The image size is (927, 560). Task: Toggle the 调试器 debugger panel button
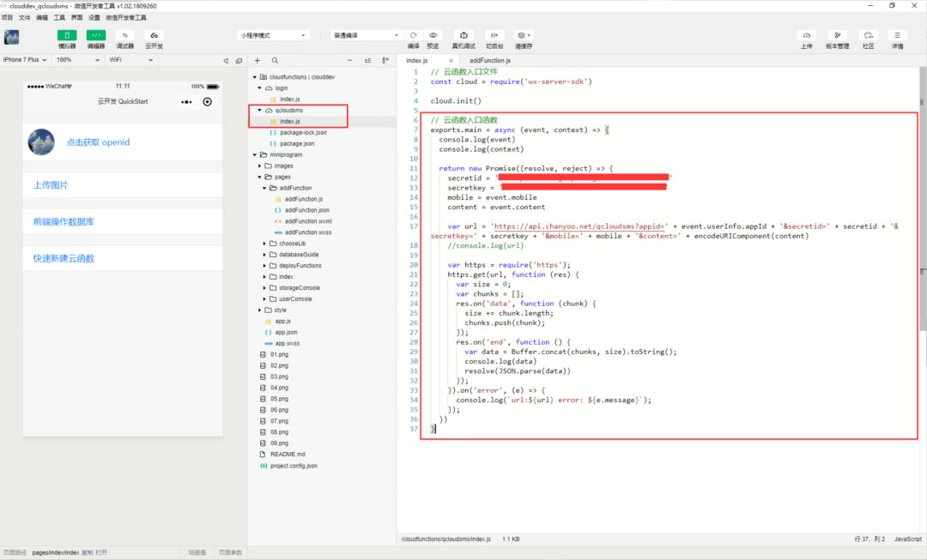(124, 35)
